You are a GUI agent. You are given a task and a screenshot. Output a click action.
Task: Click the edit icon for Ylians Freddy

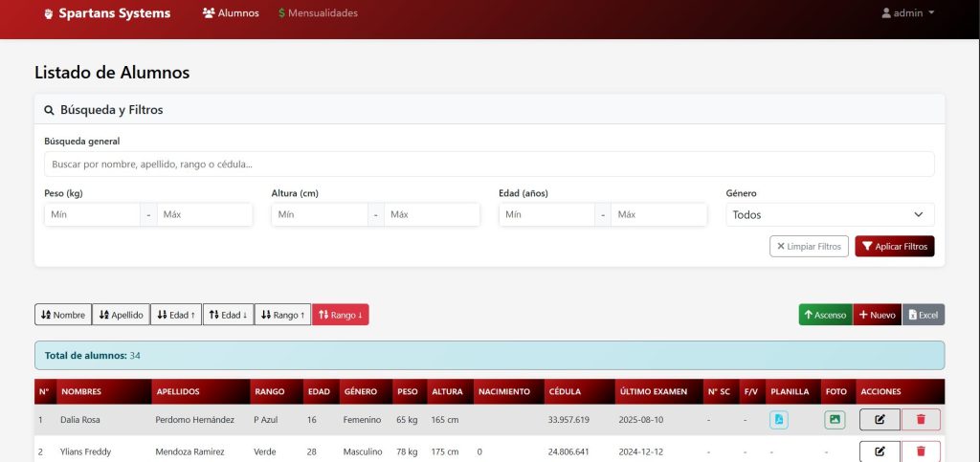(880, 451)
